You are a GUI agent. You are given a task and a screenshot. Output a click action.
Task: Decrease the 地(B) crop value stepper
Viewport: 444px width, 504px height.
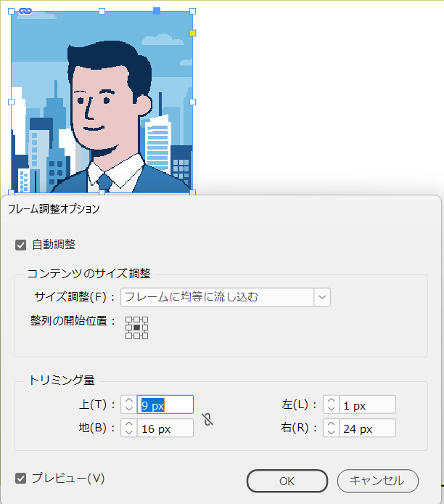(x=128, y=433)
